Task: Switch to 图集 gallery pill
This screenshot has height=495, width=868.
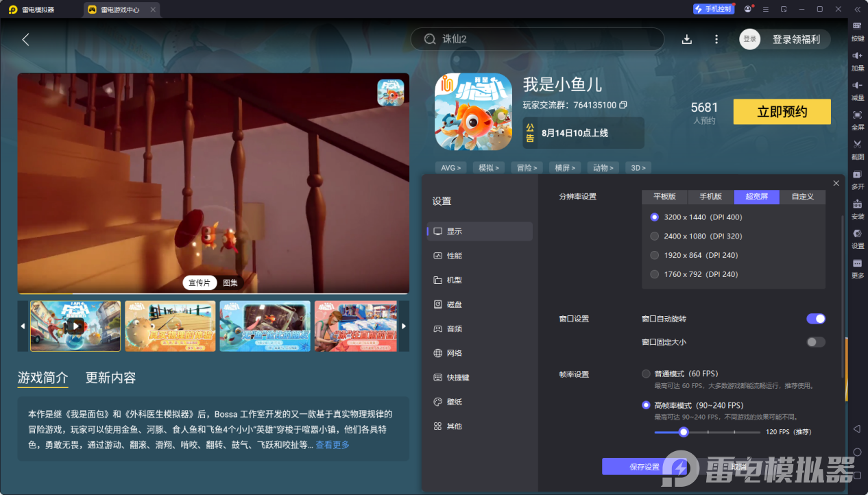Action: click(230, 283)
